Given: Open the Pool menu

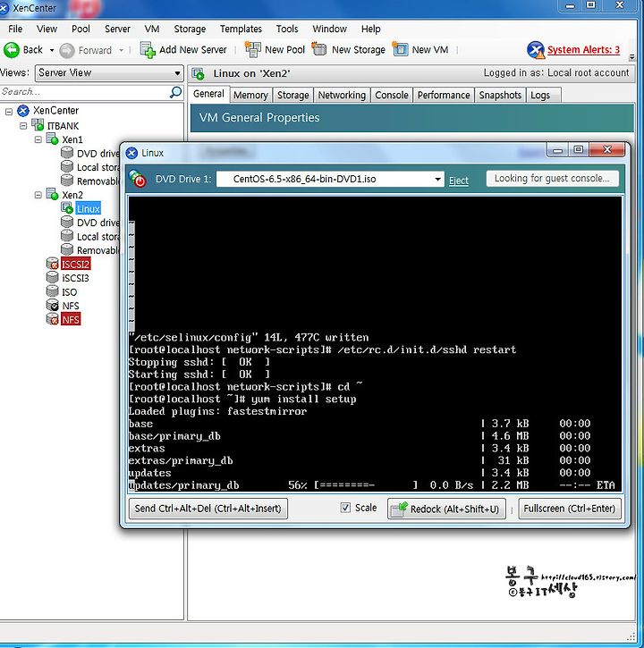Looking at the screenshot, I should pos(80,29).
